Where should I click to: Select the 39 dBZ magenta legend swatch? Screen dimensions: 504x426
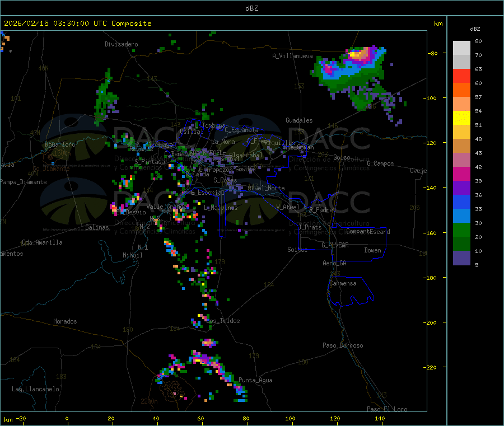coord(461,174)
